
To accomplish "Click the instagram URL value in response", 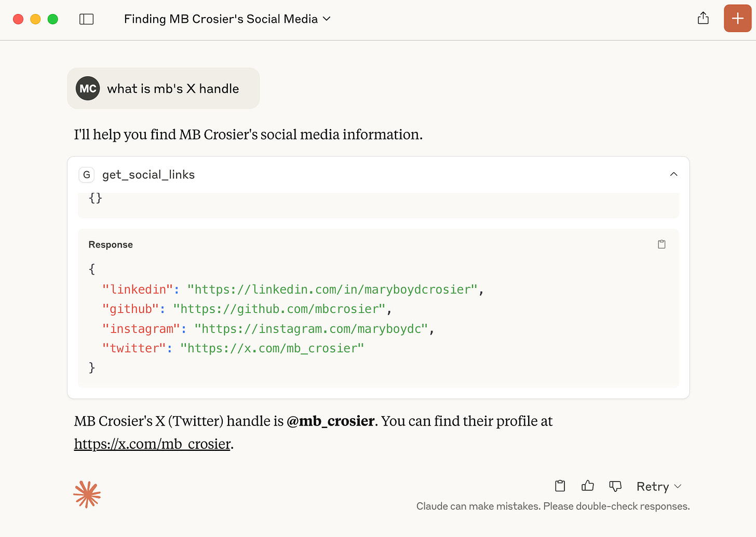I will tap(312, 329).
